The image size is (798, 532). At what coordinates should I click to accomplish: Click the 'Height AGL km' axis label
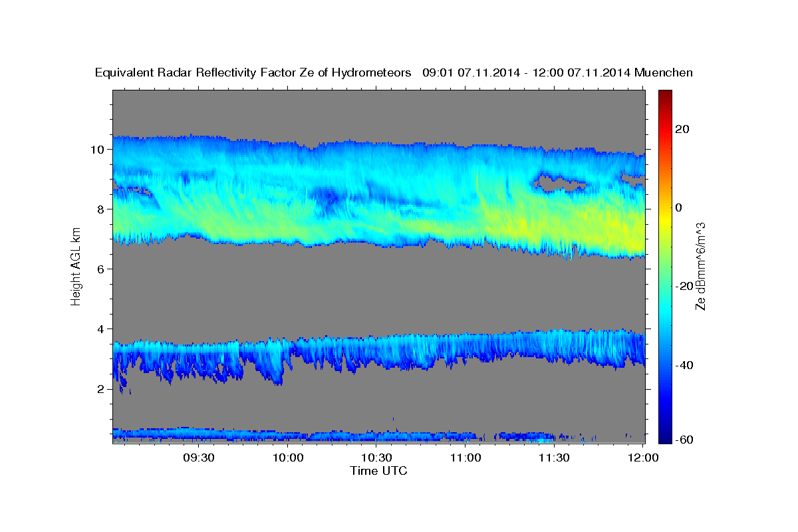pyautogui.click(x=76, y=265)
